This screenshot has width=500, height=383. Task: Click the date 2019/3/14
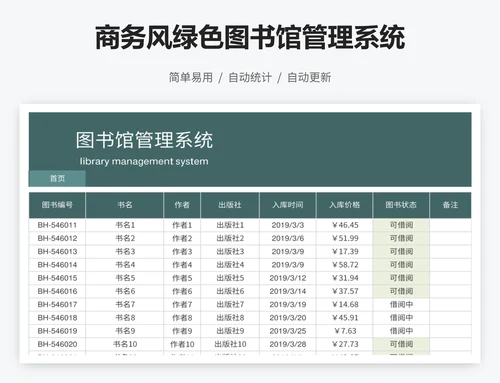click(x=288, y=291)
